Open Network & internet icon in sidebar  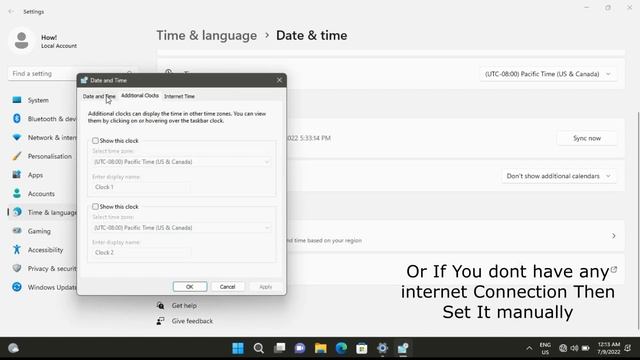[x=17, y=137]
